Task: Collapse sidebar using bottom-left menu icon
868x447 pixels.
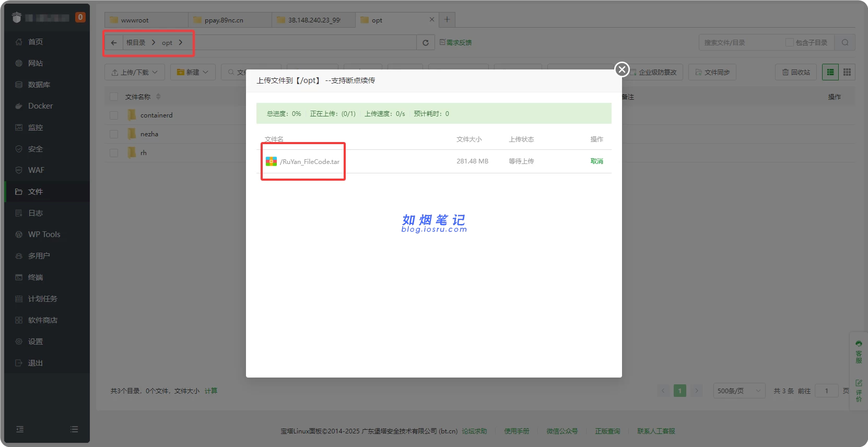Action: pos(20,429)
